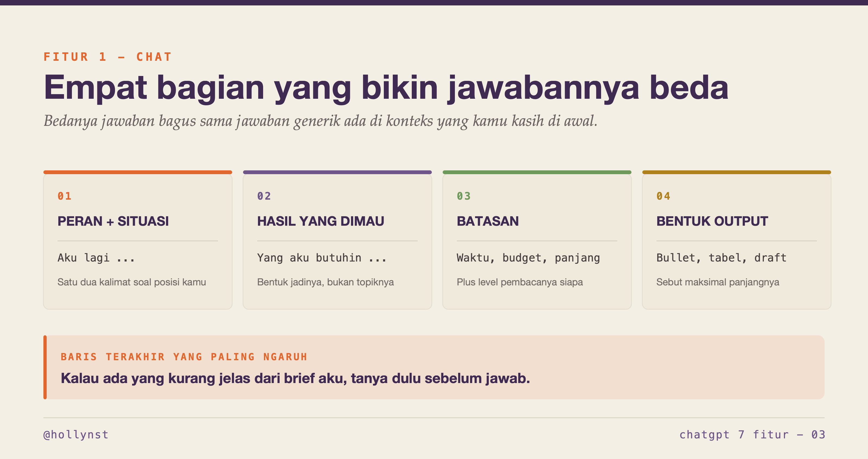
Task: Click 'Plus level pembacanya siapa'
Action: click(x=520, y=282)
